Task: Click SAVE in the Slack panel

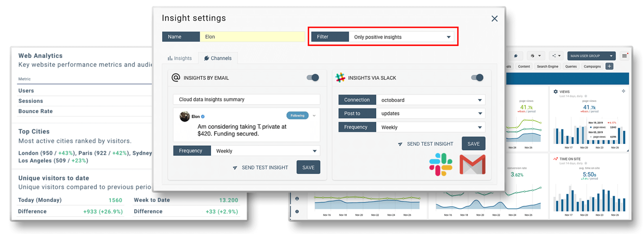Action: point(474,144)
